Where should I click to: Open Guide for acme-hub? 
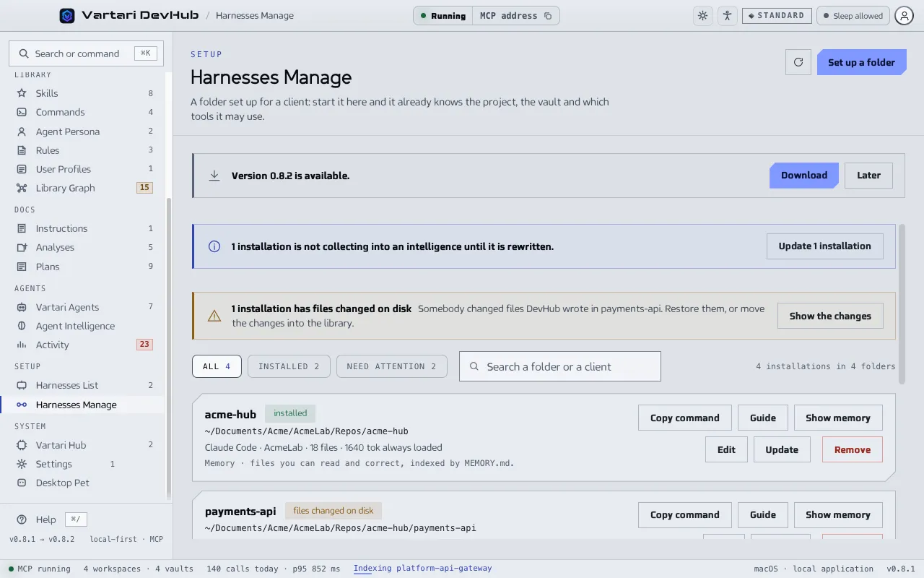(763, 418)
